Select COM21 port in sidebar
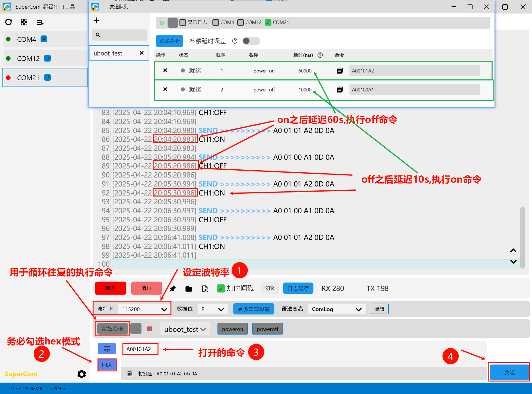The height and width of the screenshot is (394, 532). pos(45,77)
